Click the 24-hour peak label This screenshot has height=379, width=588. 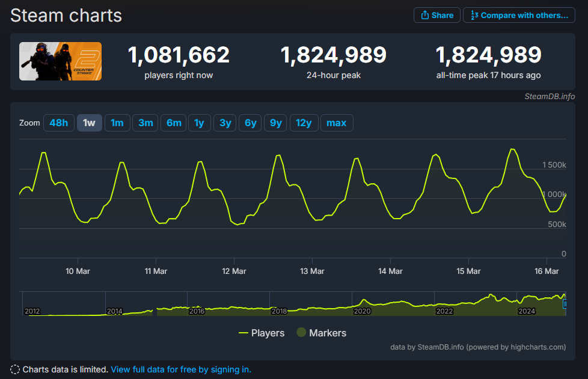[x=333, y=75]
